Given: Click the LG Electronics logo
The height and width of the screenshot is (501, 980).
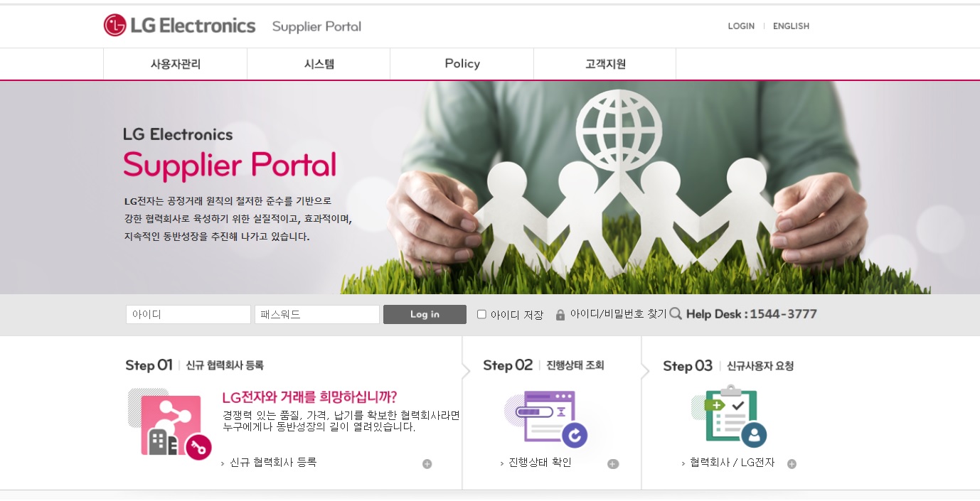Looking at the screenshot, I should pyautogui.click(x=179, y=26).
